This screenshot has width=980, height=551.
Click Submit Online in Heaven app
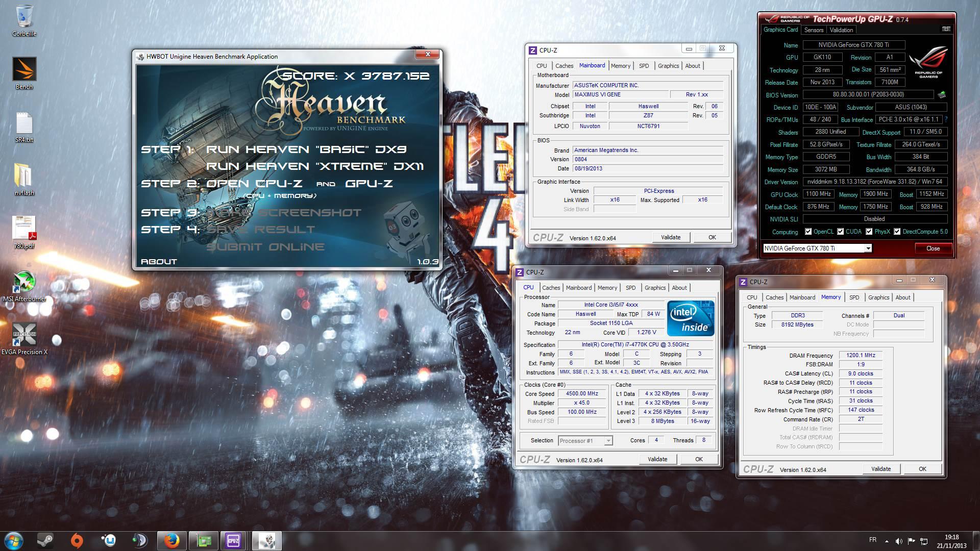point(265,247)
